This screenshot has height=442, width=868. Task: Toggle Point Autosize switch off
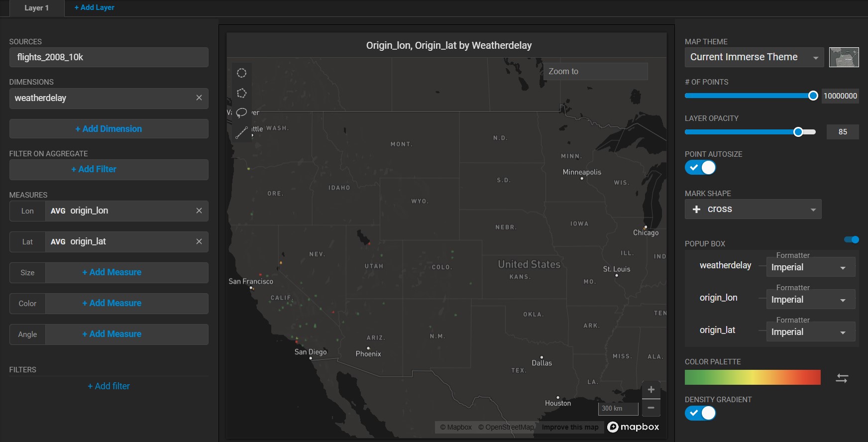[700, 168]
